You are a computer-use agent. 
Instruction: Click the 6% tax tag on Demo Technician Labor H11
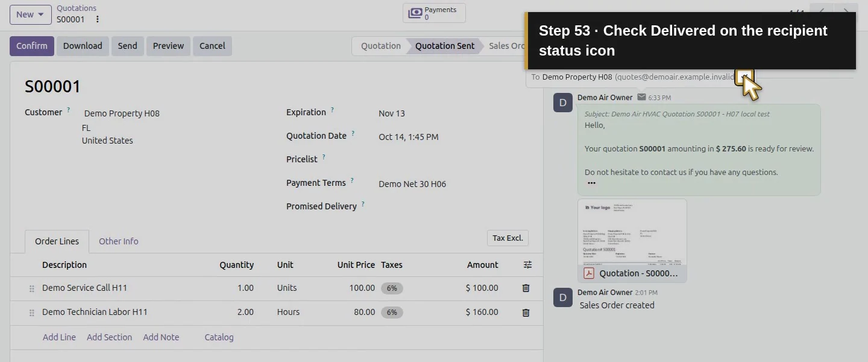(392, 313)
